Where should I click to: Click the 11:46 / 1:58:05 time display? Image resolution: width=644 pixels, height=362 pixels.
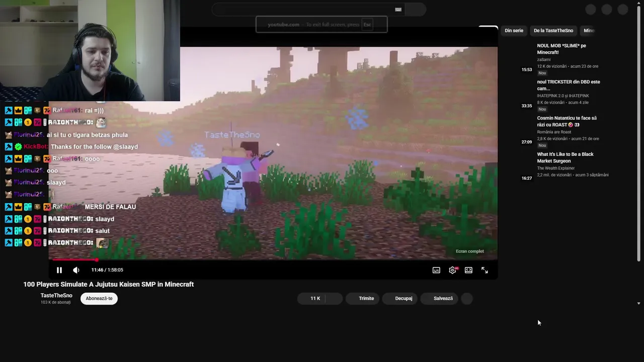[107, 270]
